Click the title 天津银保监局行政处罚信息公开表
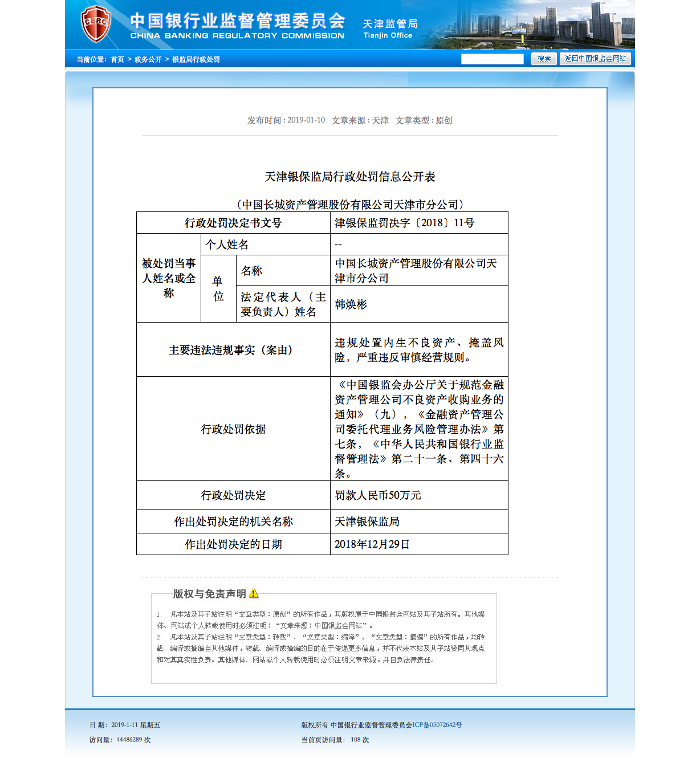 coord(350,177)
